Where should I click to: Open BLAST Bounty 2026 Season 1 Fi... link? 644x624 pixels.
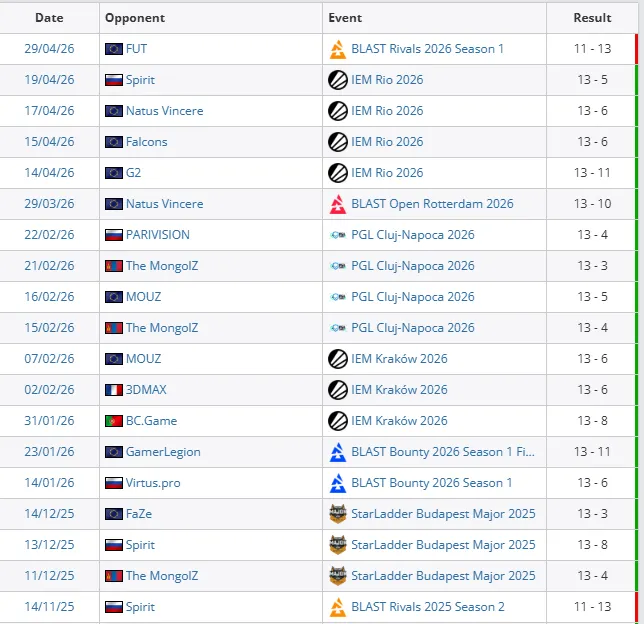tap(443, 452)
